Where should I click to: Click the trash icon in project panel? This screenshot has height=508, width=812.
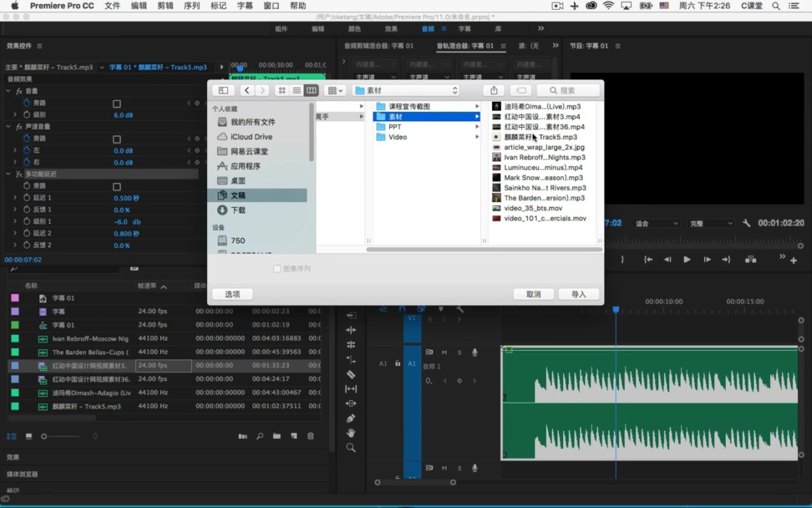tap(310, 436)
